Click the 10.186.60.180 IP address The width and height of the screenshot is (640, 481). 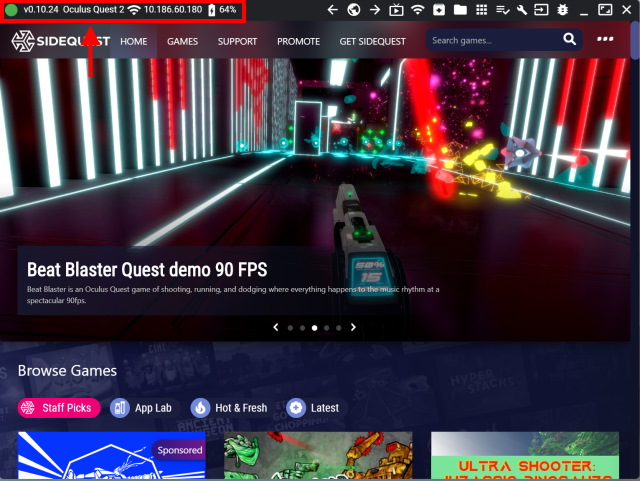click(x=173, y=9)
